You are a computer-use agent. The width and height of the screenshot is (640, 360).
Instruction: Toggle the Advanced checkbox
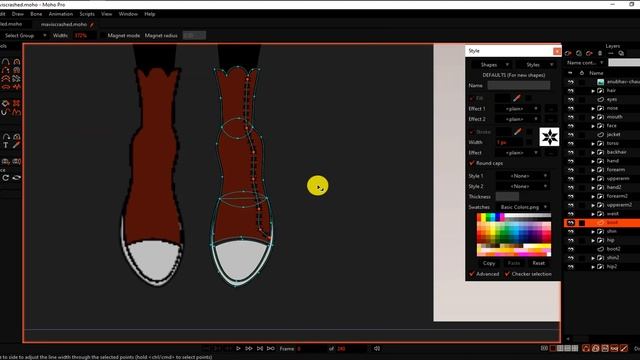[x=472, y=274]
